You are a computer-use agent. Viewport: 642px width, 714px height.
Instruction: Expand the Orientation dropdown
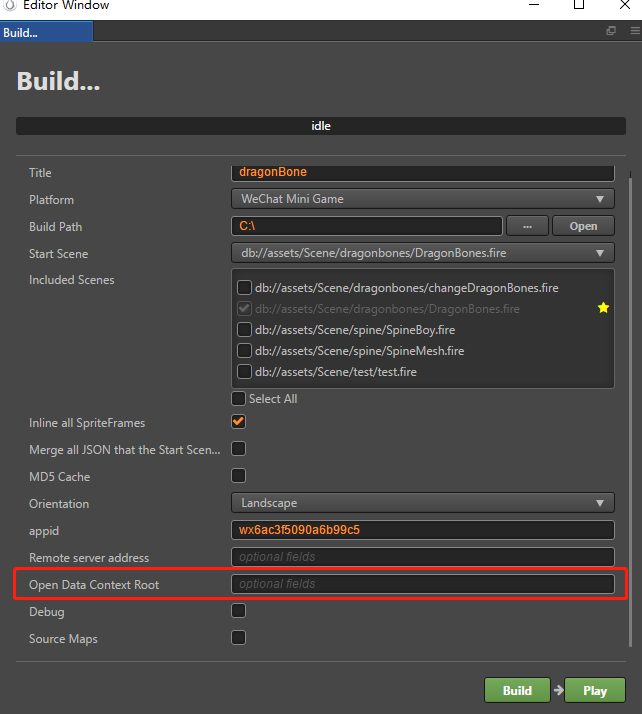click(x=422, y=503)
